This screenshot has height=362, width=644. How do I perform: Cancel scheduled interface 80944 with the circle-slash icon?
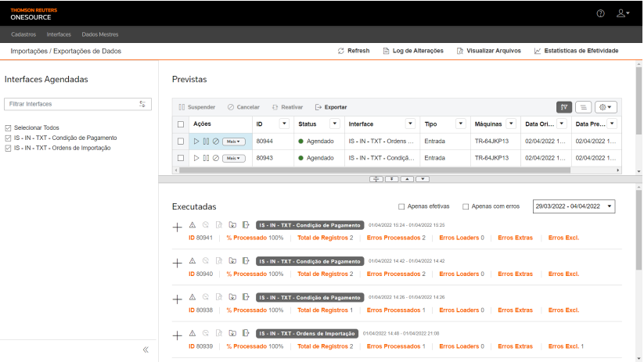[216, 142]
